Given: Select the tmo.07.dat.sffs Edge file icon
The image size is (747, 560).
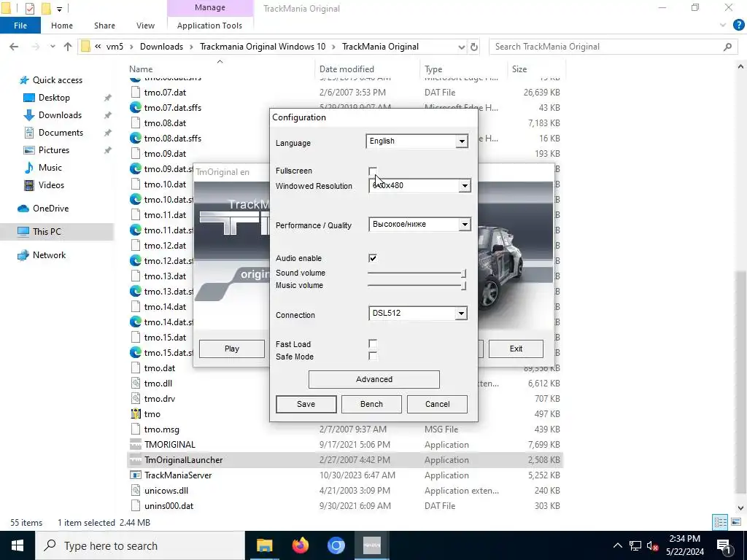Looking at the screenshot, I should pos(135,108).
